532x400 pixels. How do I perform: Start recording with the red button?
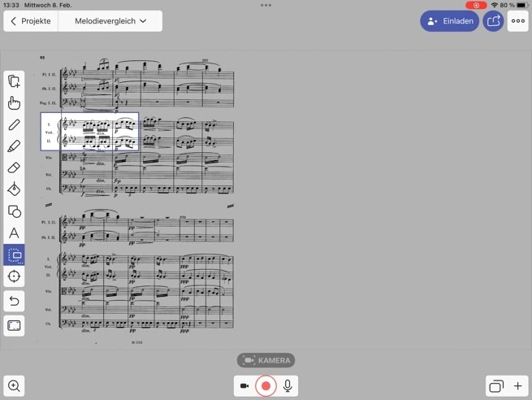click(266, 386)
